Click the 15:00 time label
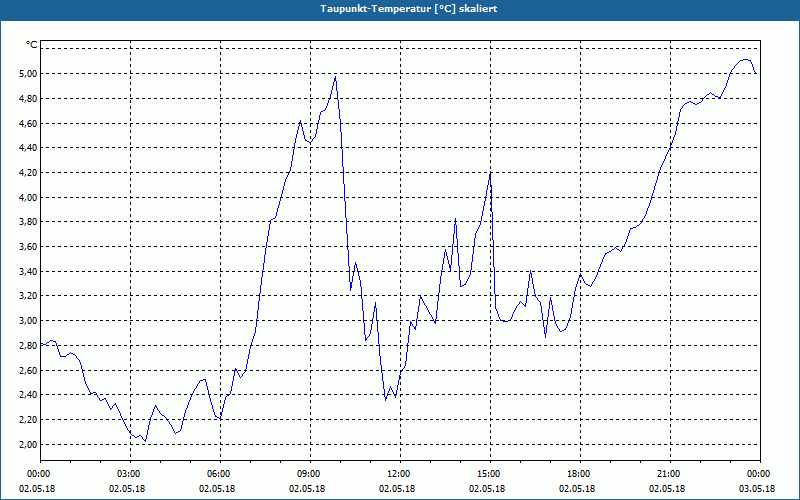The width and height of the screenshot is (800, 500). 488,474
